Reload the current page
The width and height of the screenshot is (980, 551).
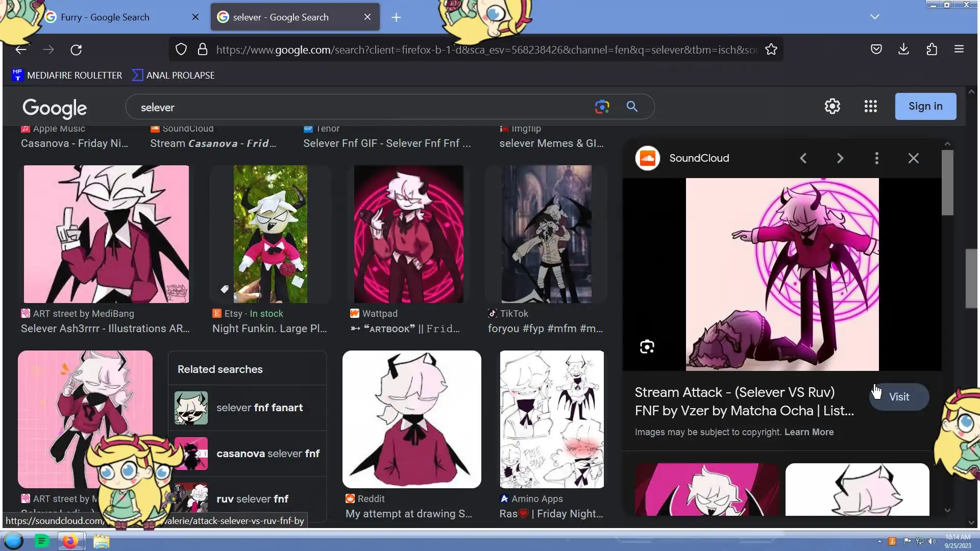click(x=76, y=49)
